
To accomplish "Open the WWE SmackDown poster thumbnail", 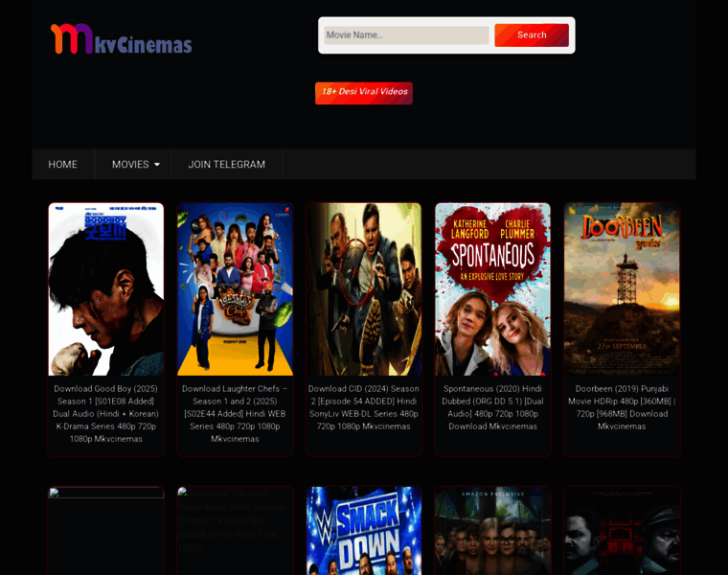I will (x=364, y=531).
